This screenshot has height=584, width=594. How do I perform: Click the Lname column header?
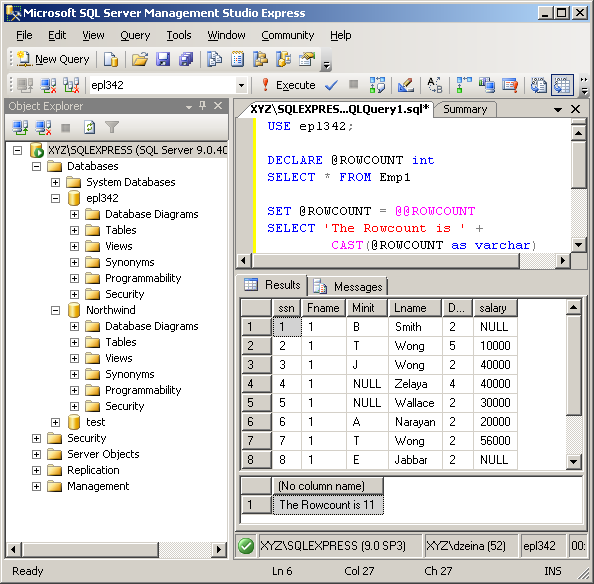(415, 308)
